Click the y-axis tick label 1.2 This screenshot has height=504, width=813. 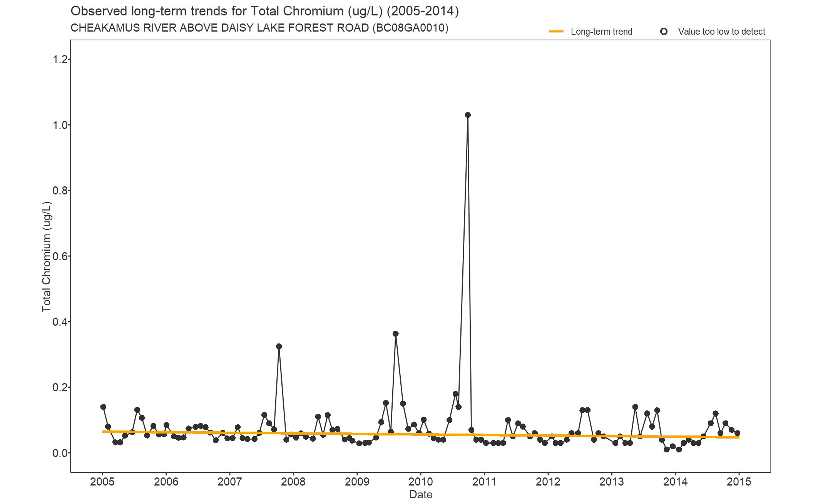pyautogui.click(x=60, y=59)
